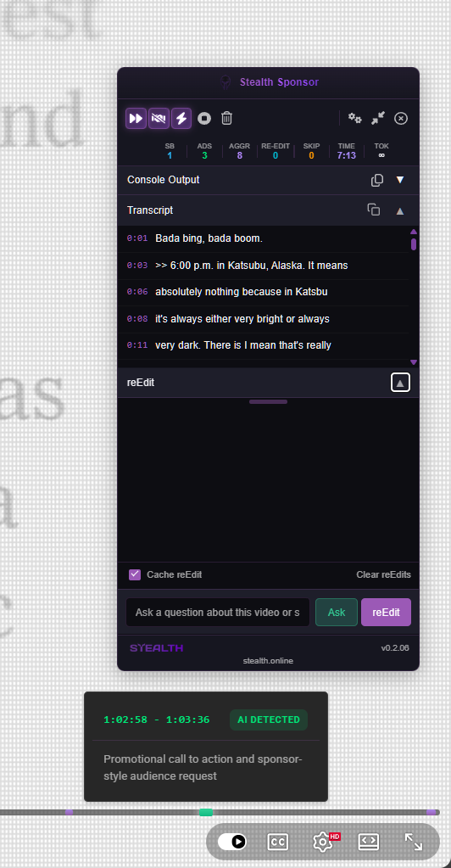Toggle the lightning bolt icon
Image resolution: width=451 pixels, height=868 pixels.
[x=181, y=119]
